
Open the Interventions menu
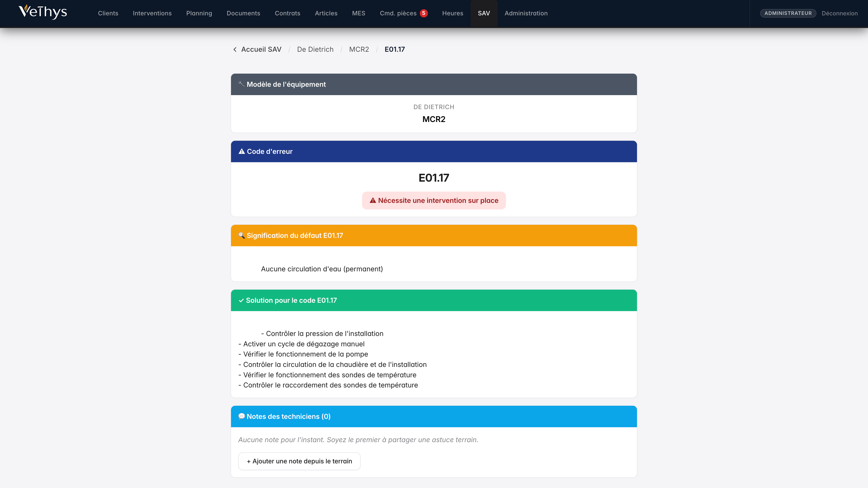pyautogui.click(x=152, y=13)
